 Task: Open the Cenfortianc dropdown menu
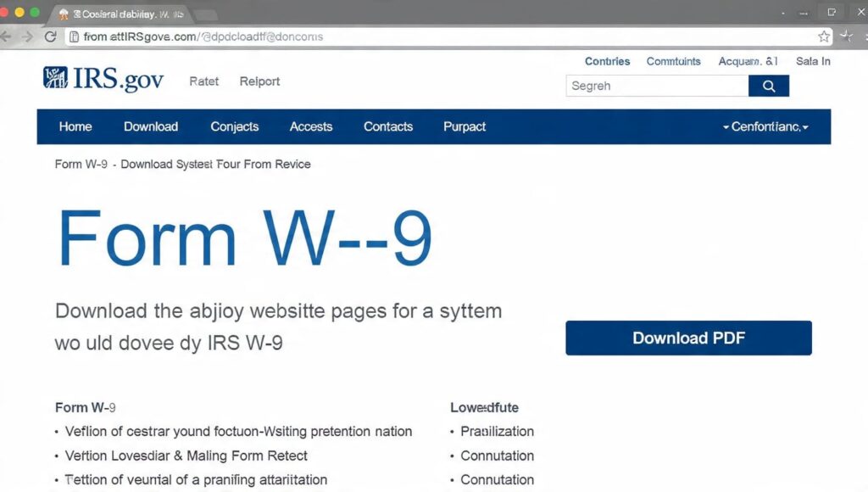click(x=765, y=127)
